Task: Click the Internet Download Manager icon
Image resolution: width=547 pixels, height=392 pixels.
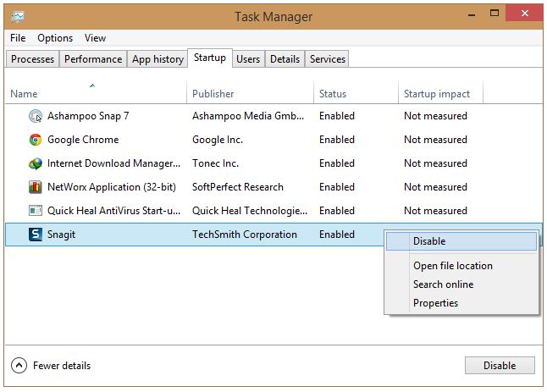Action: tap(36, 163)
